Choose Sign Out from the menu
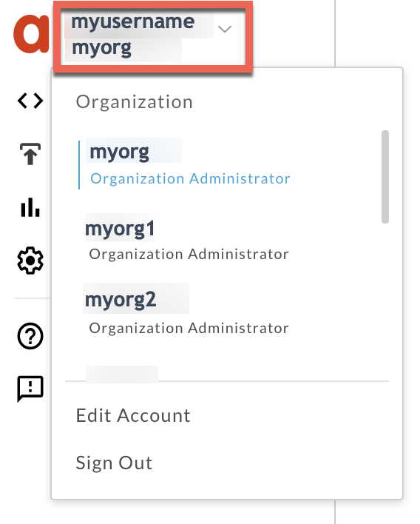 point(114,463)
